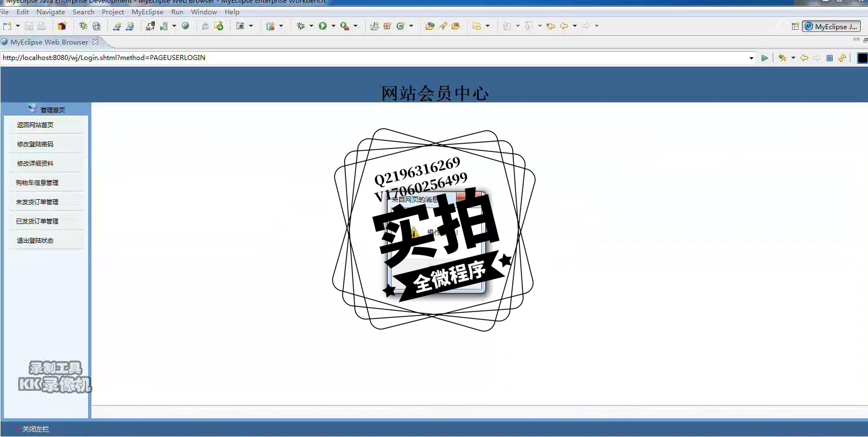This screenshot has width=868, height=437.
Task: Click the bug-with-sparkle toolbar icon
Action: (x=83, y=26)
